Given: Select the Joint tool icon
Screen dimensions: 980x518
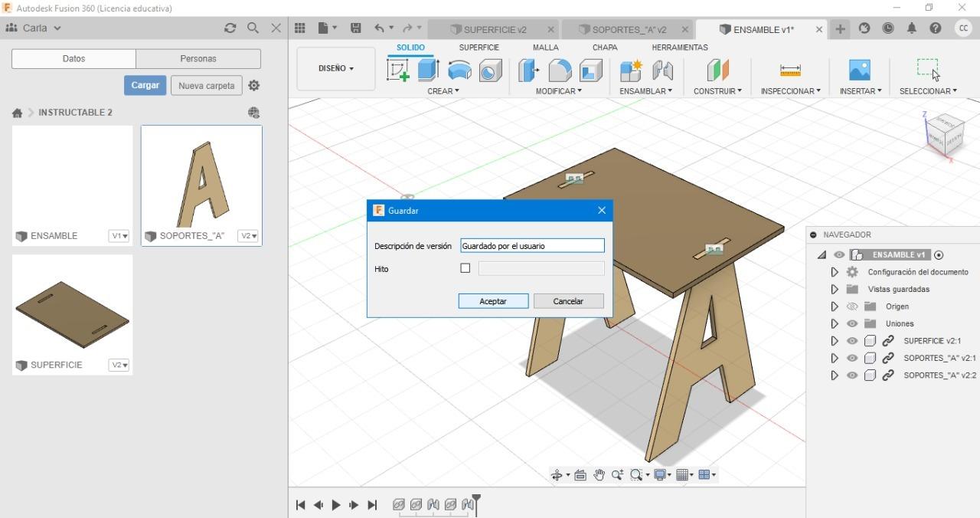Looking at the screenshot, I should click(x=662, y=70).
